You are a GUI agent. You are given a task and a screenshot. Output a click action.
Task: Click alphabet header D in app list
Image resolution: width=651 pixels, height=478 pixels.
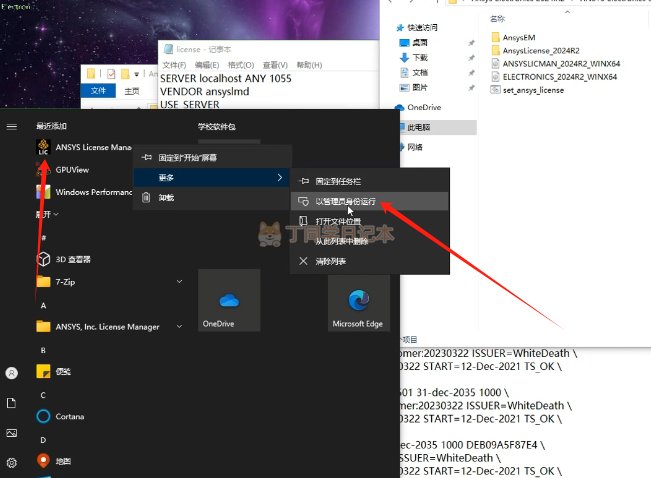pos(43,440)
